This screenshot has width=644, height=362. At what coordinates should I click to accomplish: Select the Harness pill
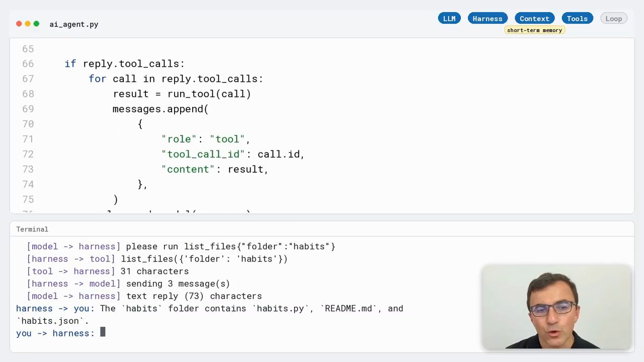(488, 19)
